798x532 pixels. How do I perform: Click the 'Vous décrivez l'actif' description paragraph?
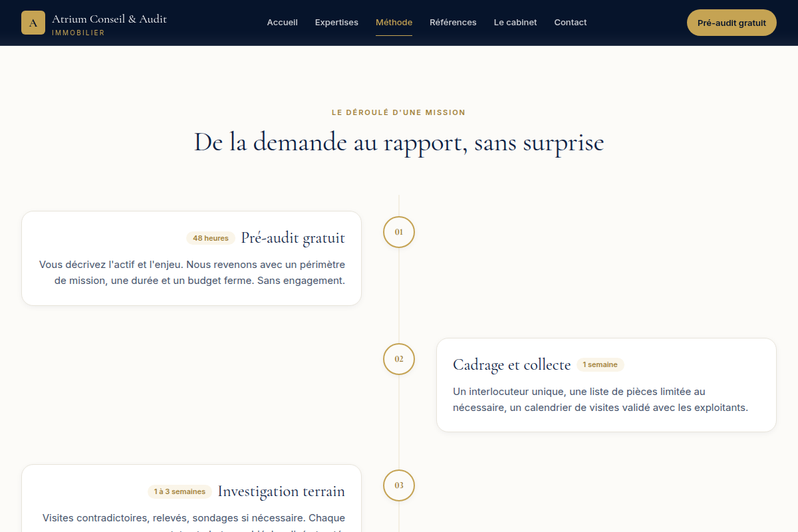(192, 273)
